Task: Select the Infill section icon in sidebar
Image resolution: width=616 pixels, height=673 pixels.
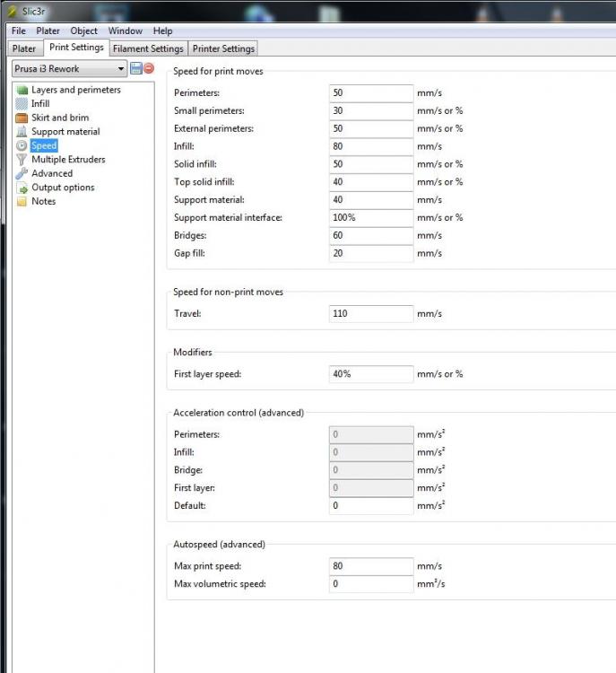Action: coord(22,104)
